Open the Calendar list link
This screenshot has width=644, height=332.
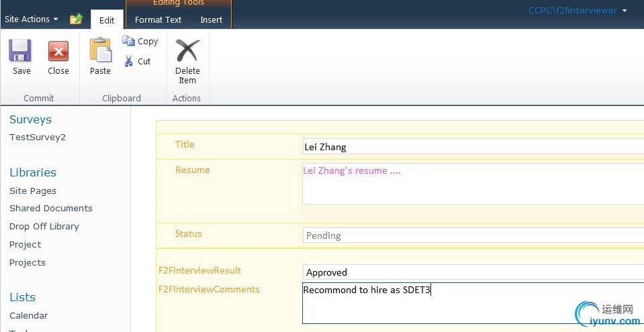click(28, 316)
